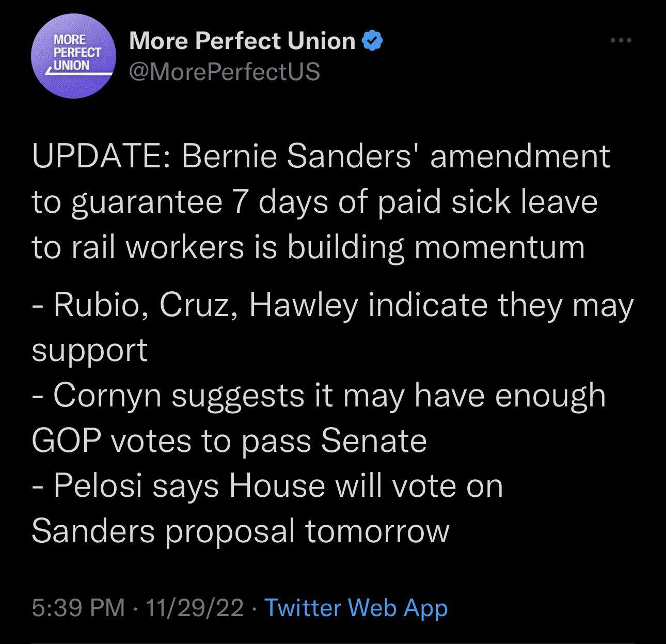
Task: Click the Pelosi says House will vote line
Action: tap(267, 486)
